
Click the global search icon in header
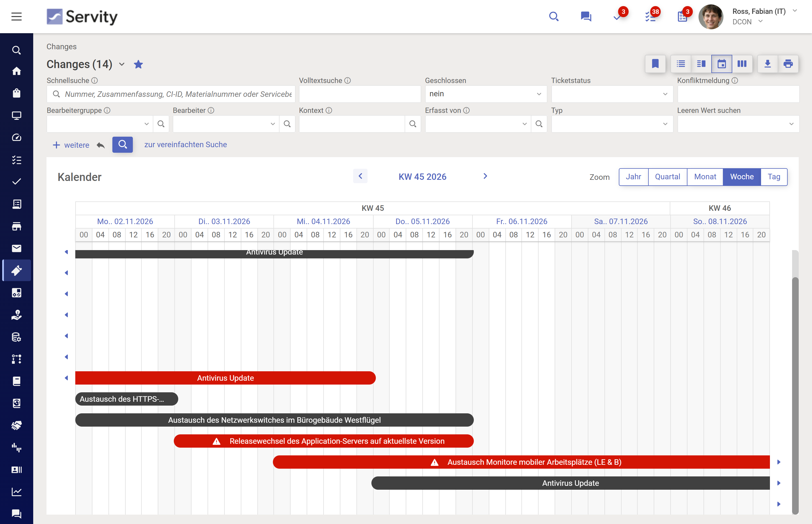[x=554, y=16]
